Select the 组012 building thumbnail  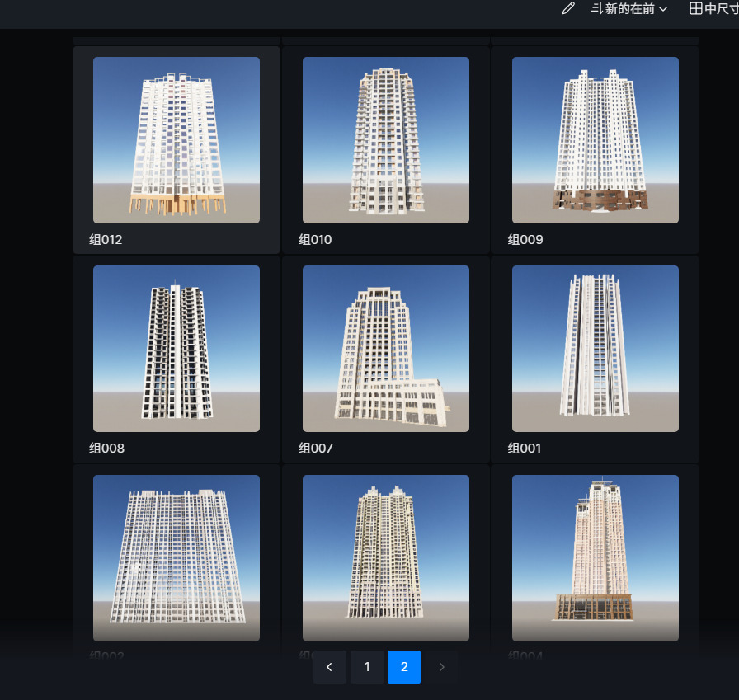[x=177, y=140]
